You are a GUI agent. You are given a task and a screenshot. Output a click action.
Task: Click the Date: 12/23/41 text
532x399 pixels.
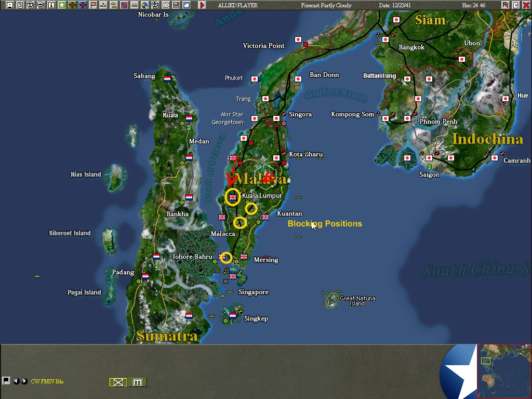click(x=395, y=5)
